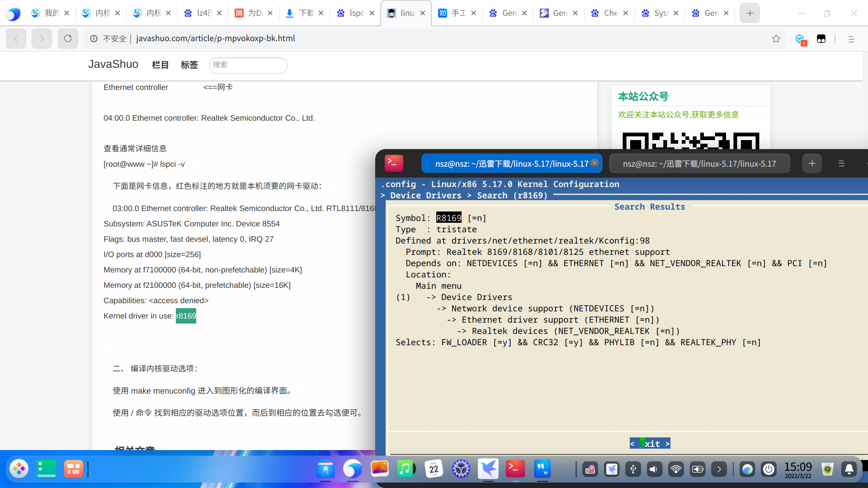Open the terminal hamburger menu
The width and height of the screenshot is (868, 488).
841,164
